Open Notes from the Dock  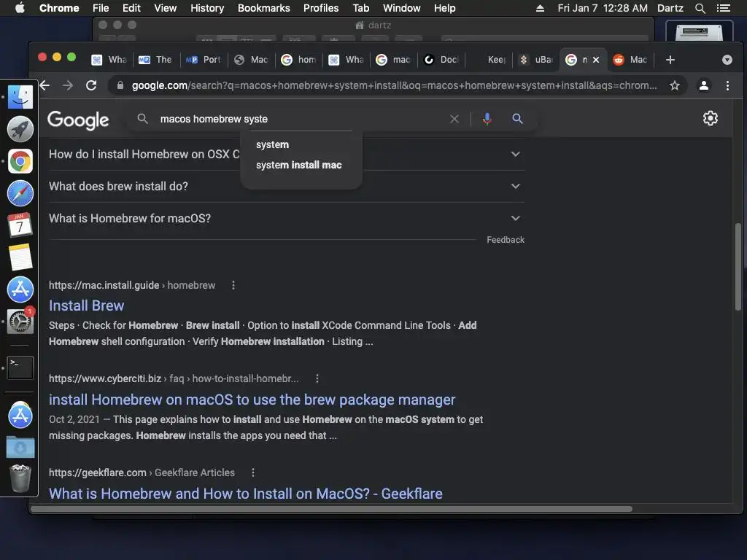(20, 257)
